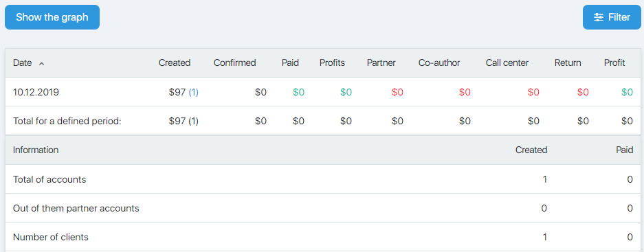Click the Total for a defined period row
The image size is (644, 252).
[323, 121]
